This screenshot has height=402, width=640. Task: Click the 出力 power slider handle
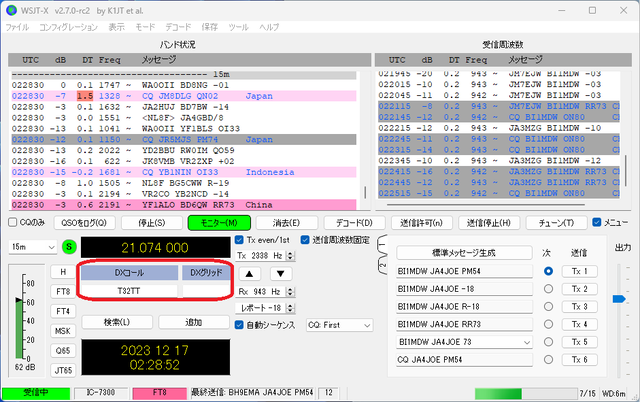(x=619, y=299)
